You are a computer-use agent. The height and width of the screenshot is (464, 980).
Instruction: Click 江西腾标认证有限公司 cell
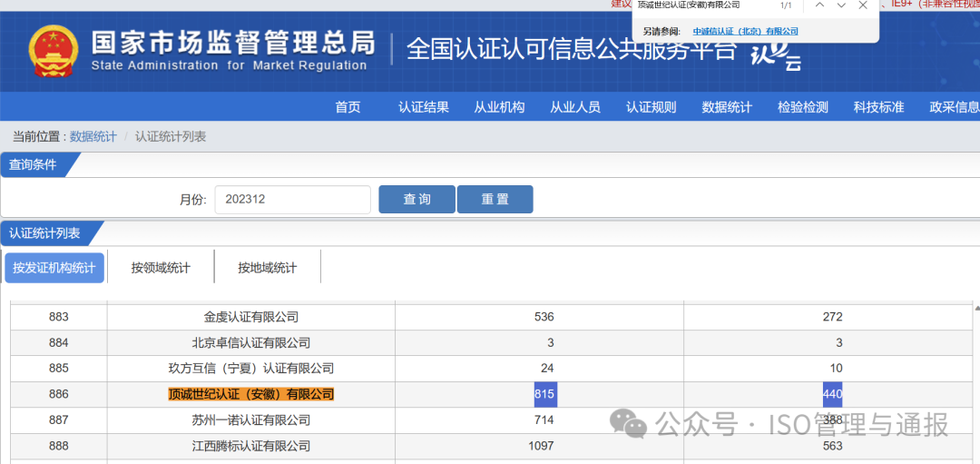[x=251, y=446]
